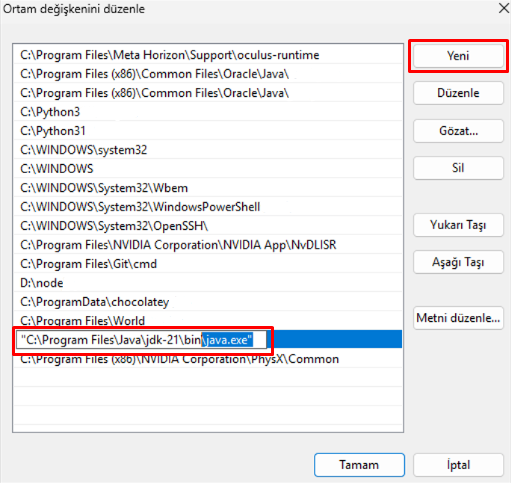This screenshot has width=511, height=483.
Task: Select the NVIDIA App\NvDLISR path entry
Action: [208, 245]
